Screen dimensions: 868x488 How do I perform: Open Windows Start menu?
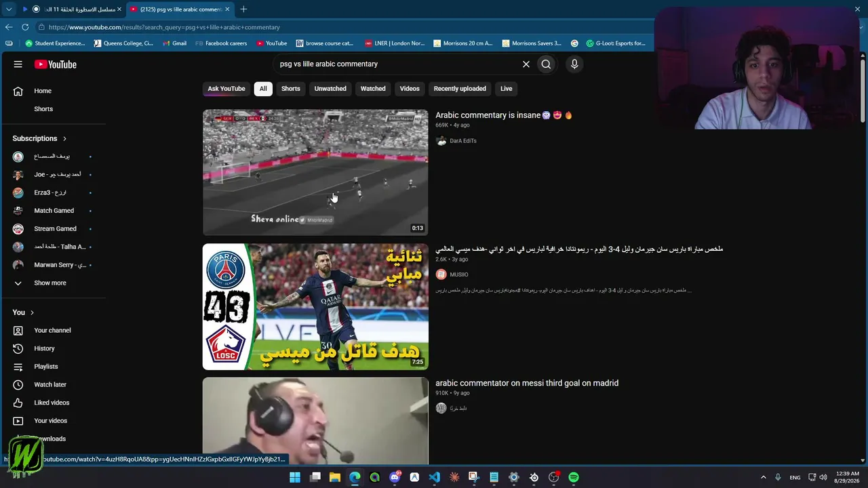tap(295, 478)
